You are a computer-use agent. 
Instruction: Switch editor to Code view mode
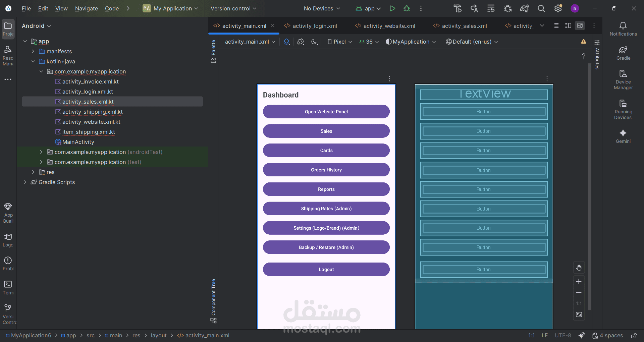tap(556, 26)
